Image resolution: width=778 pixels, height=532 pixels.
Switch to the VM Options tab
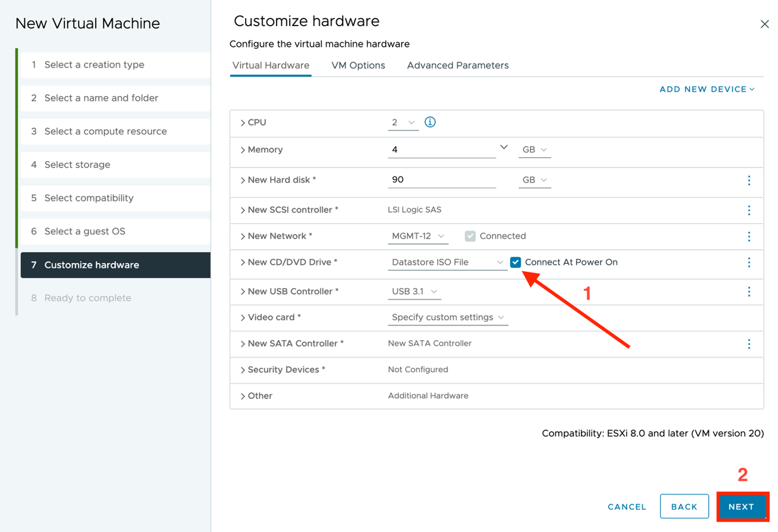(358, 65)
